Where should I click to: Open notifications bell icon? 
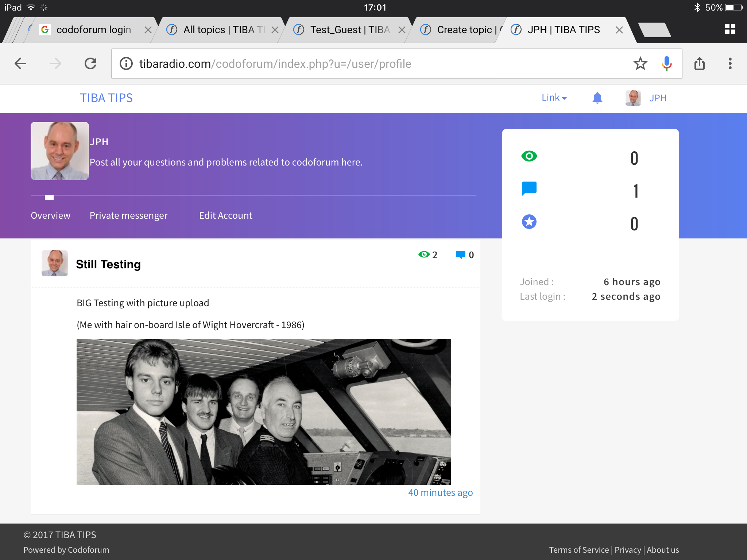[x=597, y=98]
